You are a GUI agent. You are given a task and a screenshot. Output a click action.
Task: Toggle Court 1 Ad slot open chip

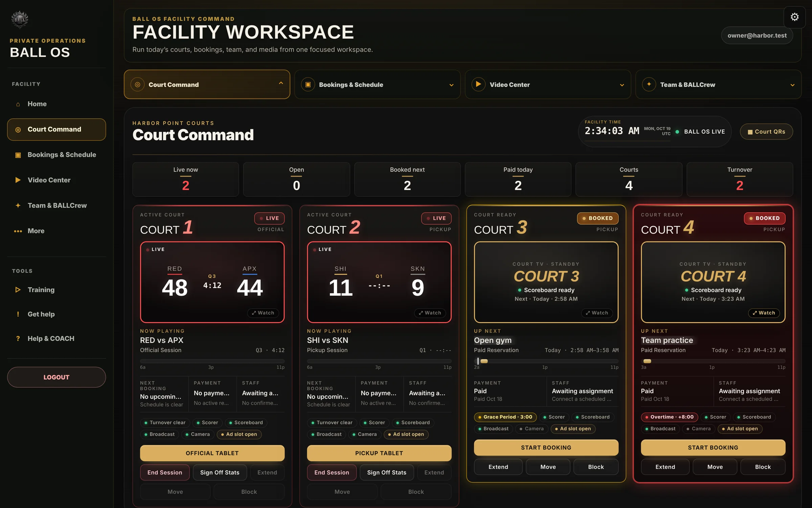point(239,435)
